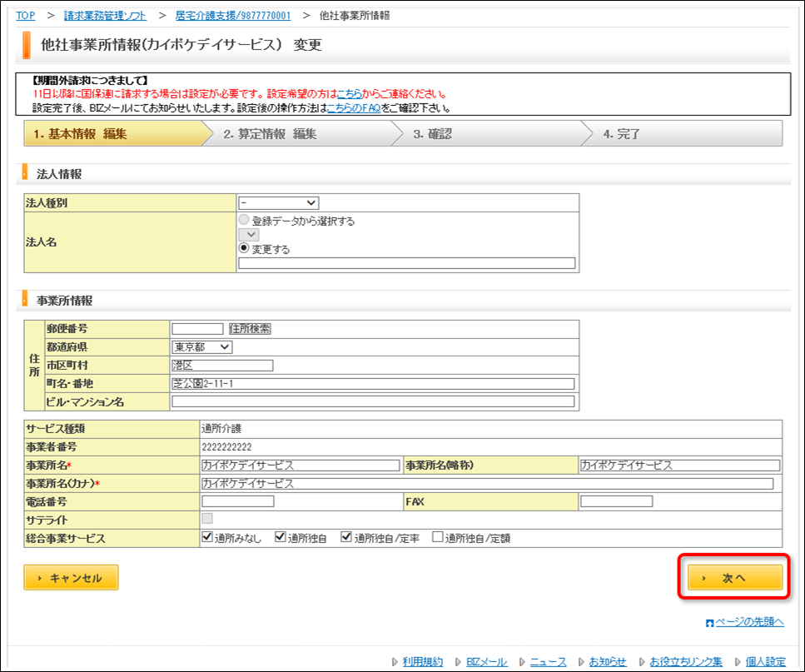805x672 pixels.
Task: Click the 通所介護 service type text
Action: [x=221, y=429]
